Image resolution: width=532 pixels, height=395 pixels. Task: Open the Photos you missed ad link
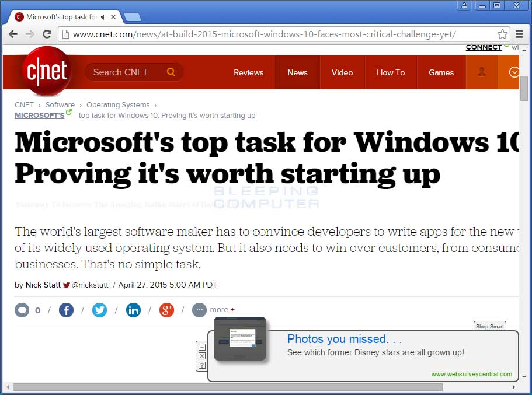point(345,339)
